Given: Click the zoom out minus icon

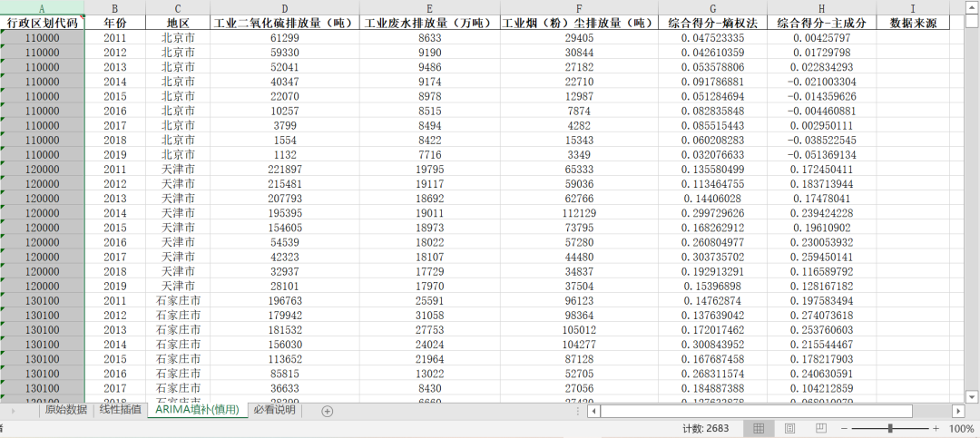Looking at the screenshot, I should click(x=844, y=429).
